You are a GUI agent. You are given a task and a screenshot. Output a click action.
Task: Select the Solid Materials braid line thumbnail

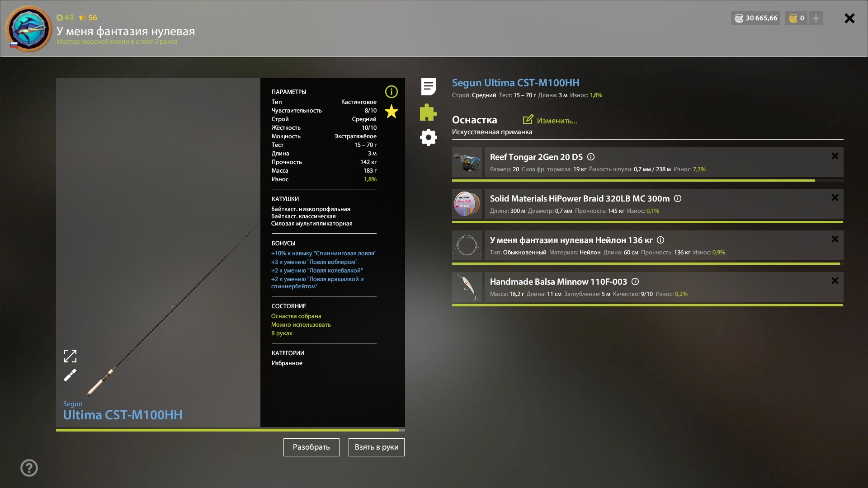point(467,204)
